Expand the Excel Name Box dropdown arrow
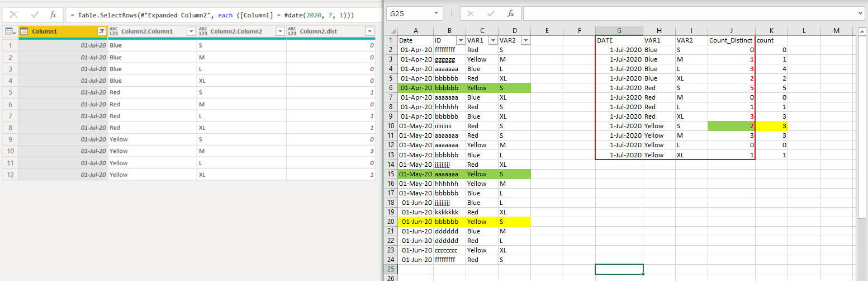Screen dimensions: 868x281 pyautogui.click(x=438, y=13)
